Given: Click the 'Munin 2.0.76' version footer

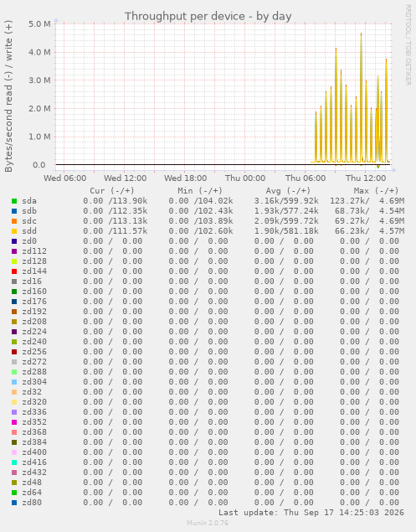Looking at the screenshot, I should (208, 523).
